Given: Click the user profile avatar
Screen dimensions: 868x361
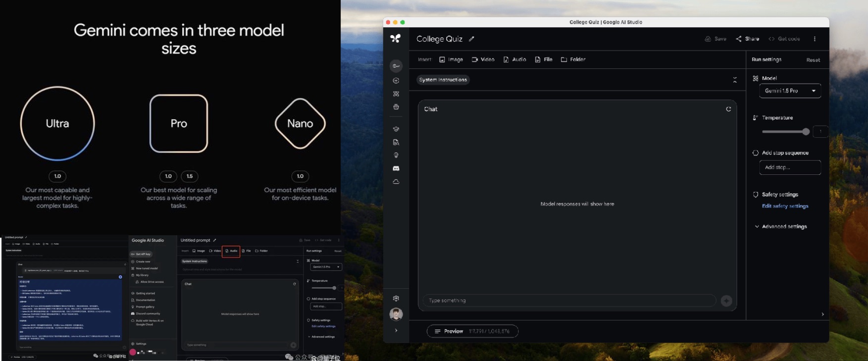Looking at the screenshot, I should 396,314.
